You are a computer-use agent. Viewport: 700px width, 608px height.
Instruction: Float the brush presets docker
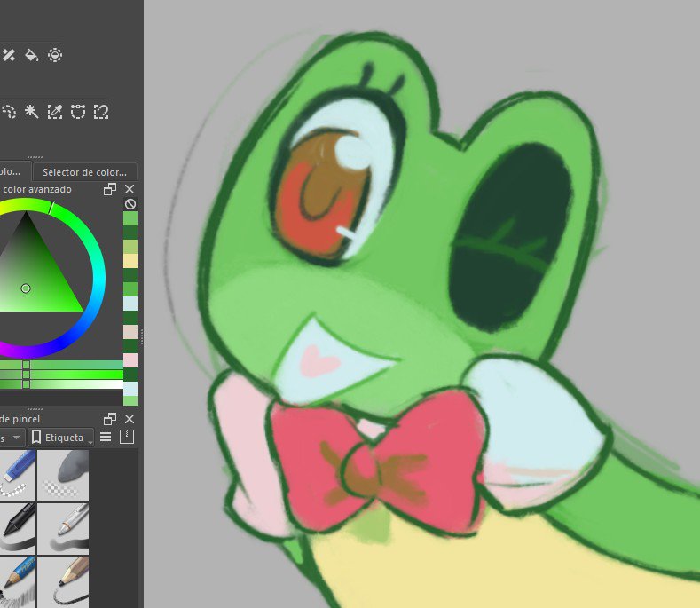tap(110, 419)
